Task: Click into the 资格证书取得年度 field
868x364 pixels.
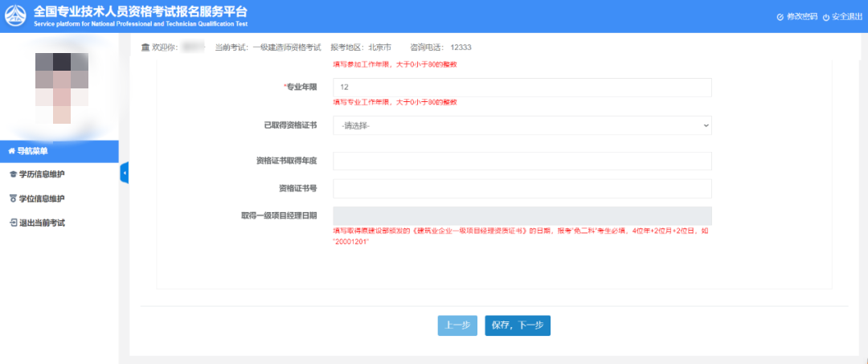Action: pyautogui.click(x=522, y=162)
